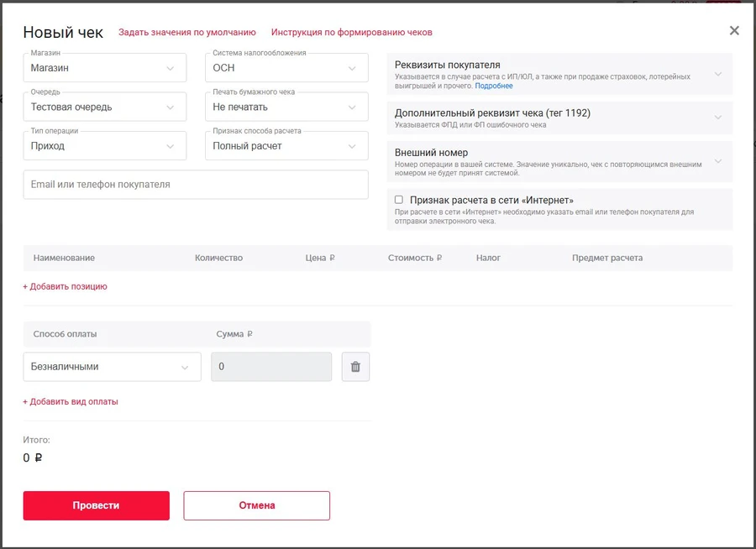Close the Новый чек dialog

pyautogui.click(x=734, y=31)
